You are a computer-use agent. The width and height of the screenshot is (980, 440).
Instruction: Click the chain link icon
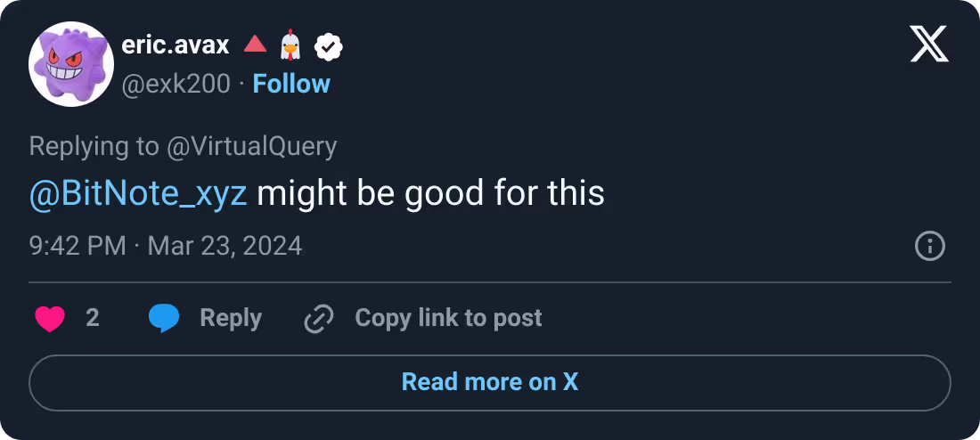tap(319, 319)
